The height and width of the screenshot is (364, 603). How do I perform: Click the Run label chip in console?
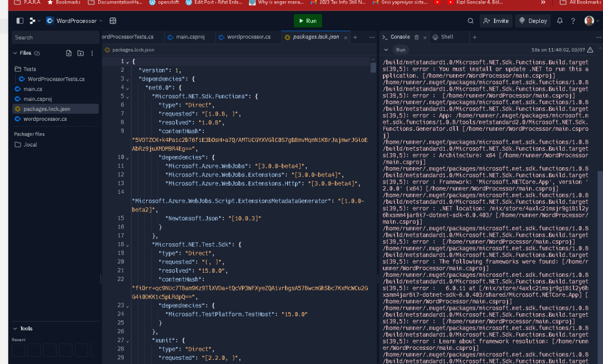coord(400,49)
